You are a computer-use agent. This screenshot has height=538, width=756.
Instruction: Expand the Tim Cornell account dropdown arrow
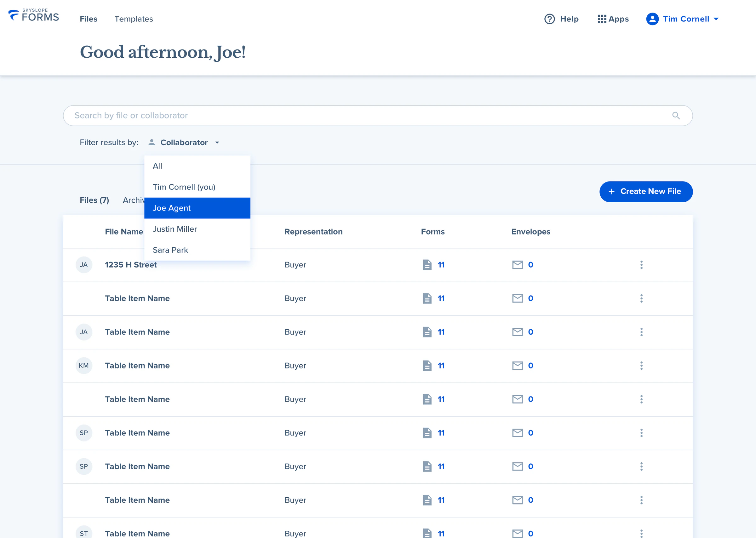716,19
